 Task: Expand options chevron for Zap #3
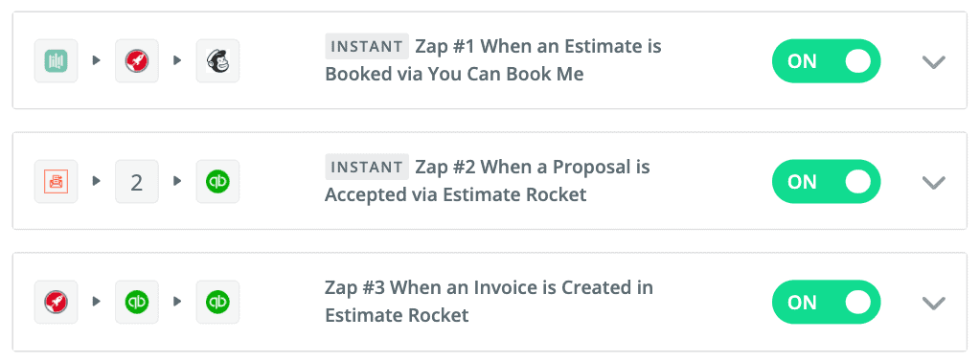tap(934, 303)
